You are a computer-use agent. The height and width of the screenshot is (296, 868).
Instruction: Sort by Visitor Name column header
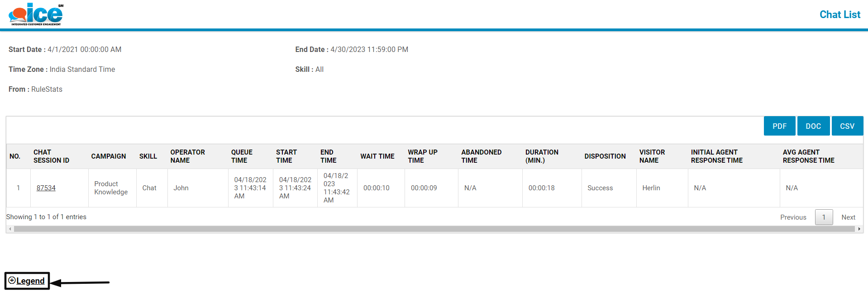[x=652, y=156]
